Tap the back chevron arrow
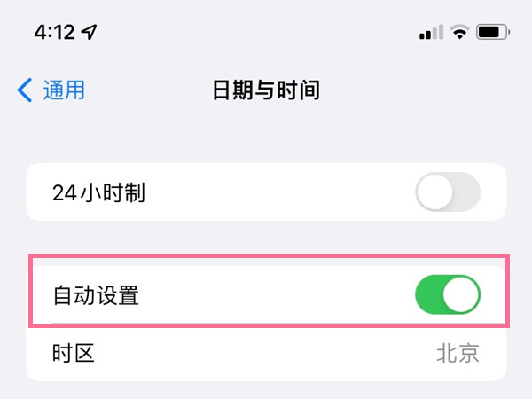Screen dimensions: 532x399 point(25,90)
